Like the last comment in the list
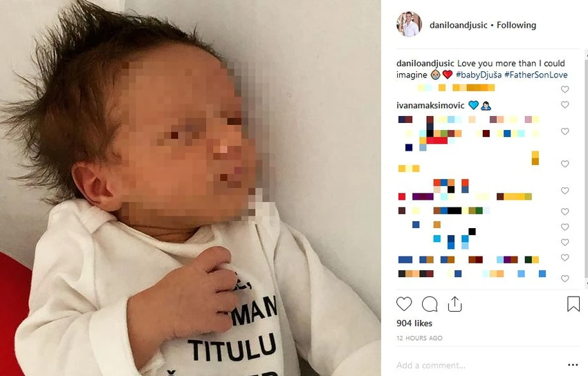The width and height of the screenshot is (588, 376). tap(564, 279)
